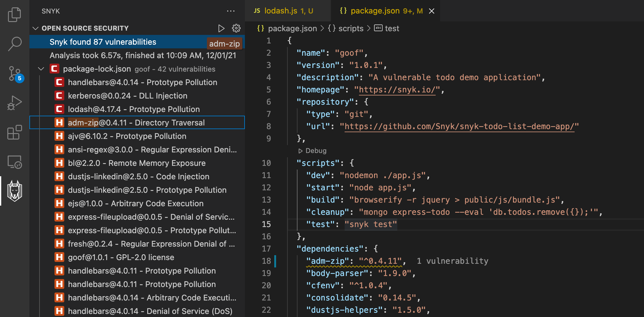Click the '1 vulnerability' annotation on adm-zip line
644x317 pixels.
452,261
